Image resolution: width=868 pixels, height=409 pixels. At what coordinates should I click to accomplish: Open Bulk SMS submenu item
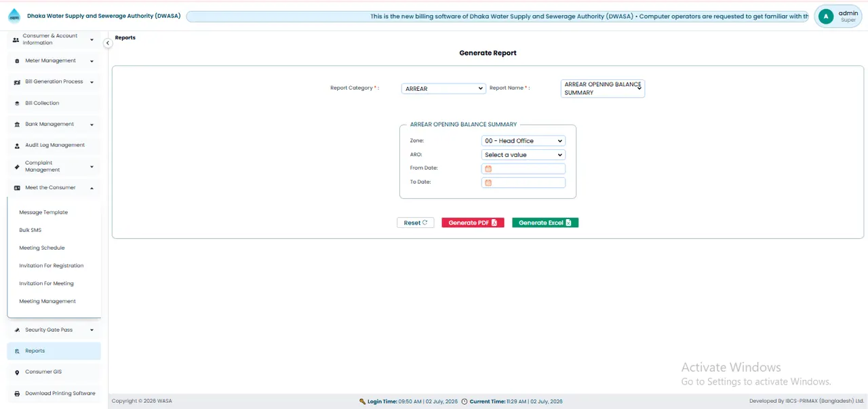click(31, 230)
